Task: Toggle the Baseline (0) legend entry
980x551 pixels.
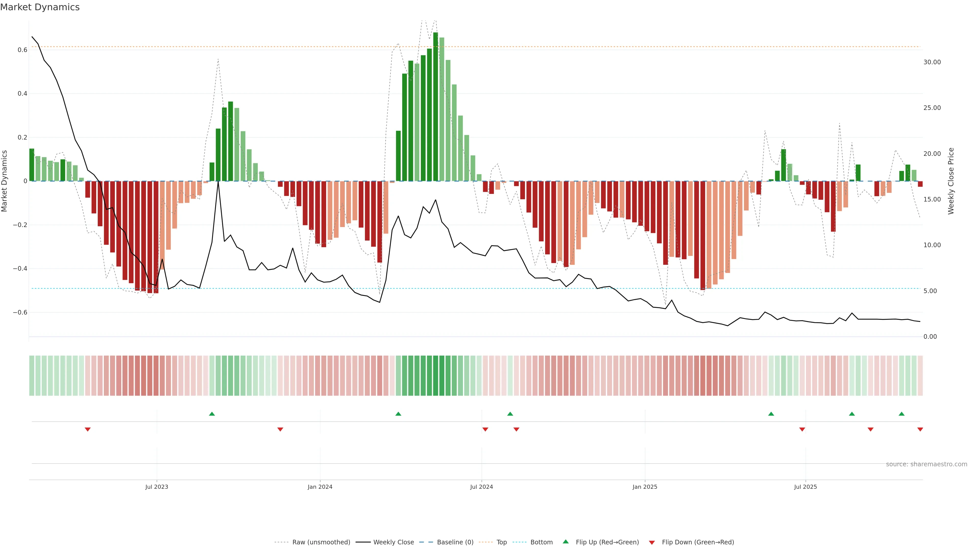Action: point(455,542)
